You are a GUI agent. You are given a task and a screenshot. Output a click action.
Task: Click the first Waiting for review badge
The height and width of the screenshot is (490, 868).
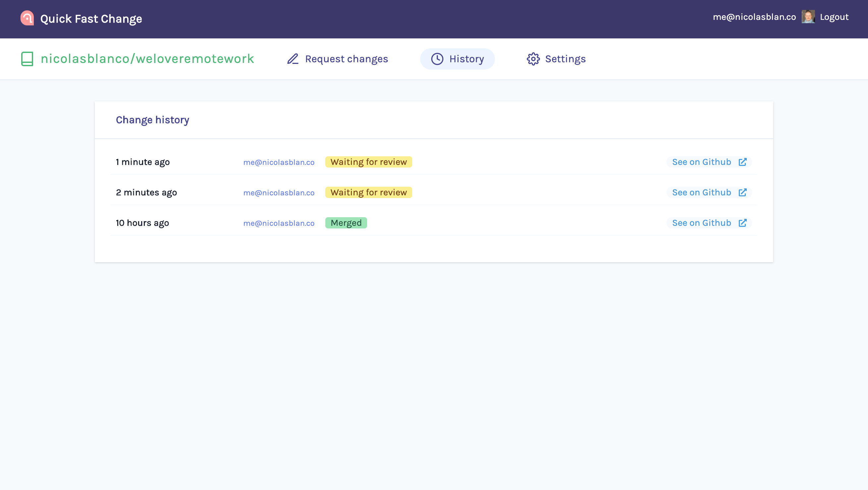tap(368, 162)
